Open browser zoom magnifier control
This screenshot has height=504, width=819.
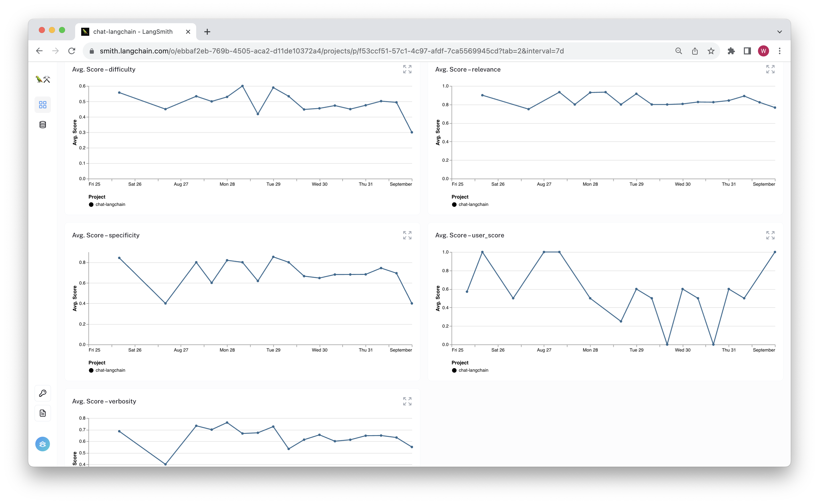coord(679,51)
